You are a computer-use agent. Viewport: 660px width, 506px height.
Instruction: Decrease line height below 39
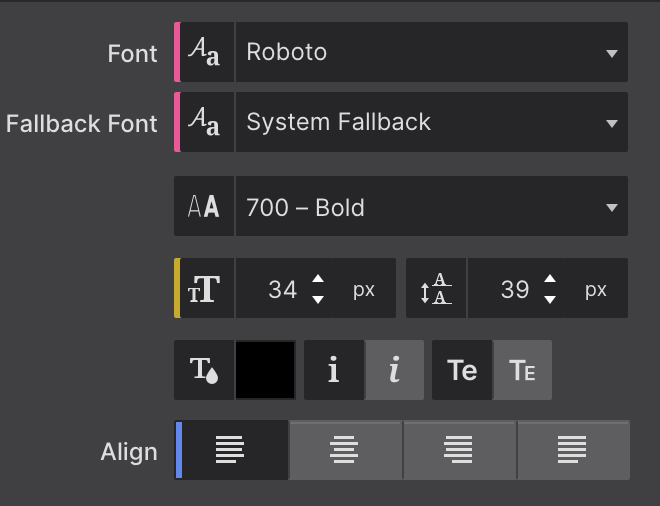point(550,299)
